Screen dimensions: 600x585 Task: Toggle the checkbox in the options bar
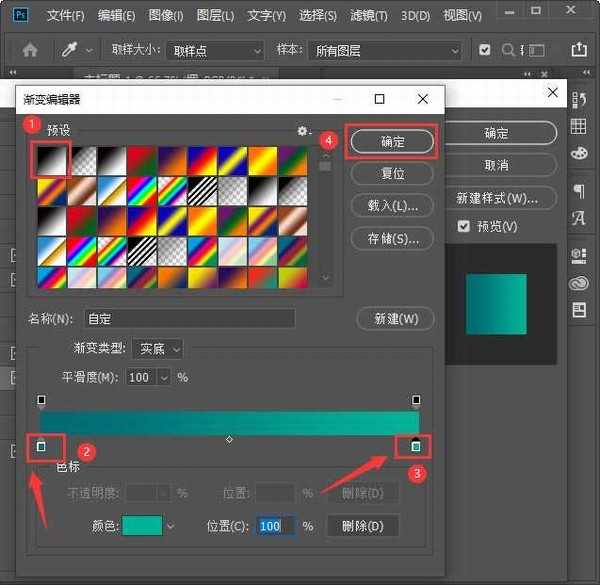coord(485,50)
